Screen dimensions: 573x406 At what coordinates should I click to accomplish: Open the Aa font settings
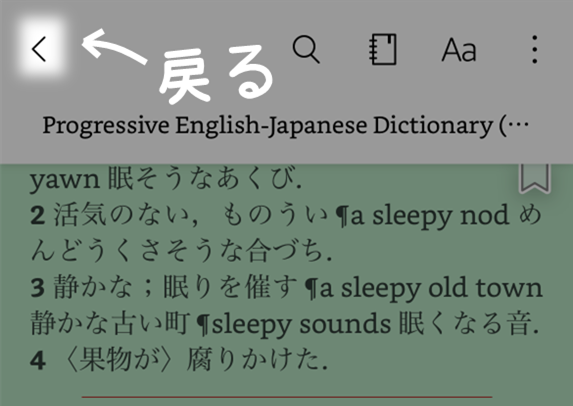click(459, 50)
